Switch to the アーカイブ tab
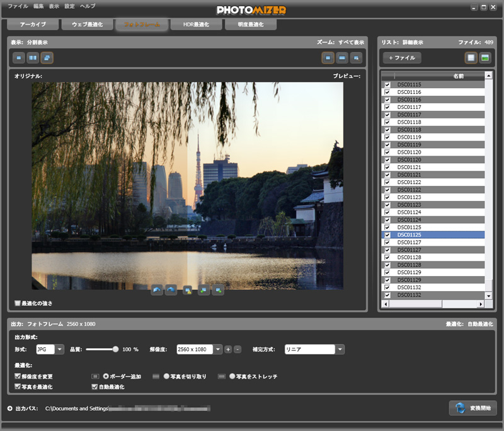This screenshot has width=504, height=431. (x=33, y=25)
